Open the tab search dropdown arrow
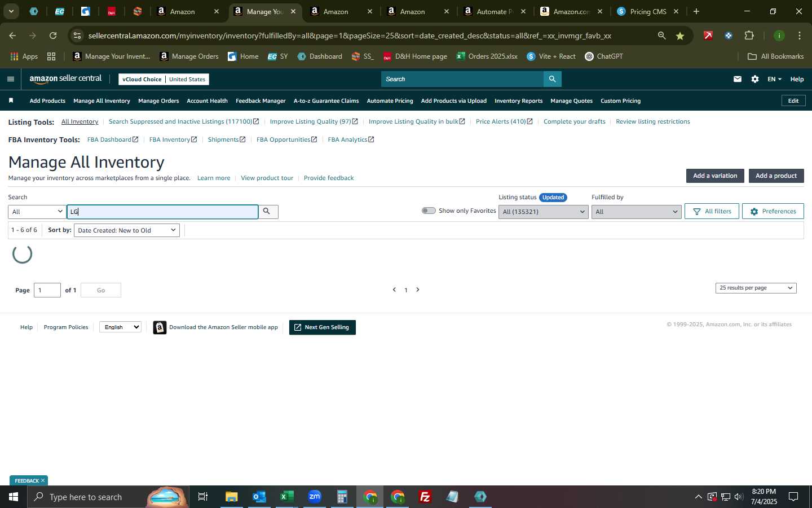 11,11
